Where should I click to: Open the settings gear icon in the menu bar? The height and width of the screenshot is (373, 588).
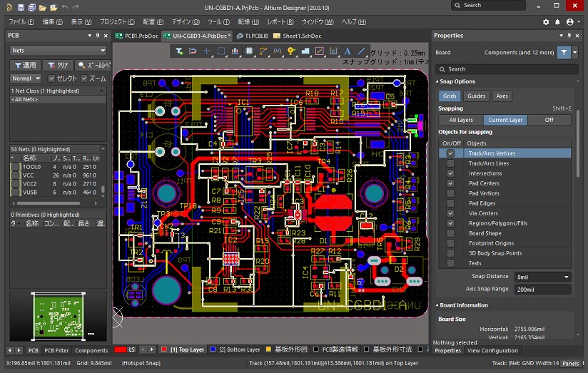click(546, 22)
